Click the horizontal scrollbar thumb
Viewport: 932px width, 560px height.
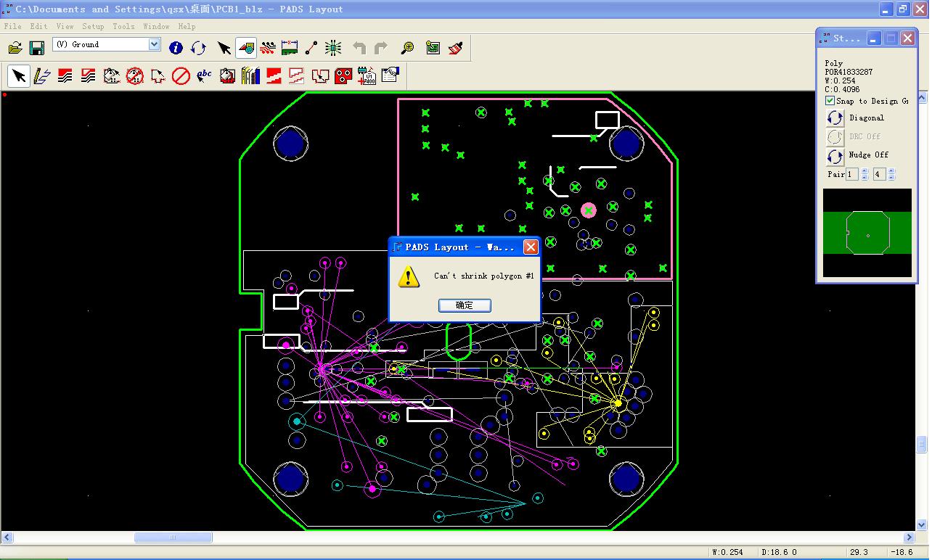click(173, 538)
